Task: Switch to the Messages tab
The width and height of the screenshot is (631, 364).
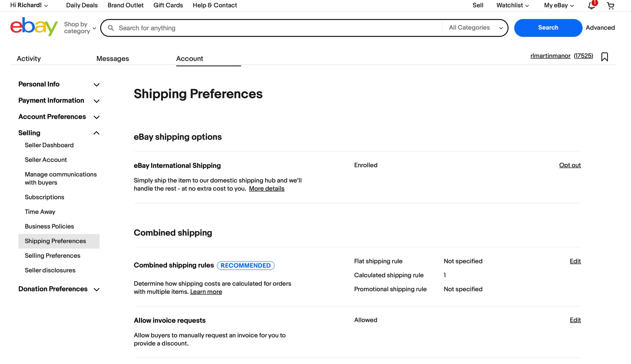Action: 113,58
